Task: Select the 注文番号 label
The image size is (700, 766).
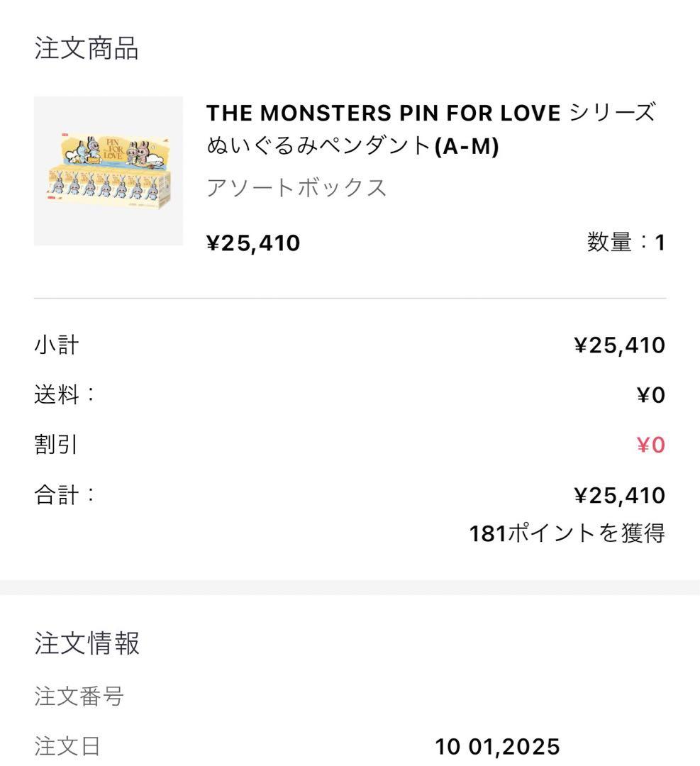Action: (x=79, y=697)
